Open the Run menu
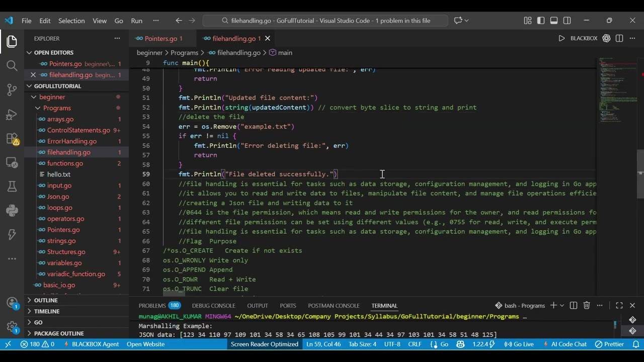The height and width of the screenshot is (362, 644). point(137,21)
